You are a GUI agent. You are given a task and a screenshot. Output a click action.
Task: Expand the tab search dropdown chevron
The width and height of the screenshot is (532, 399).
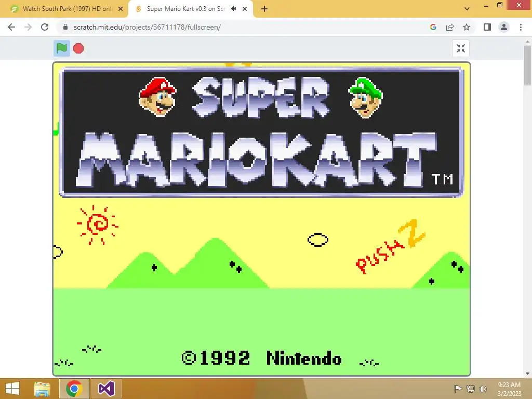point(467,9)
